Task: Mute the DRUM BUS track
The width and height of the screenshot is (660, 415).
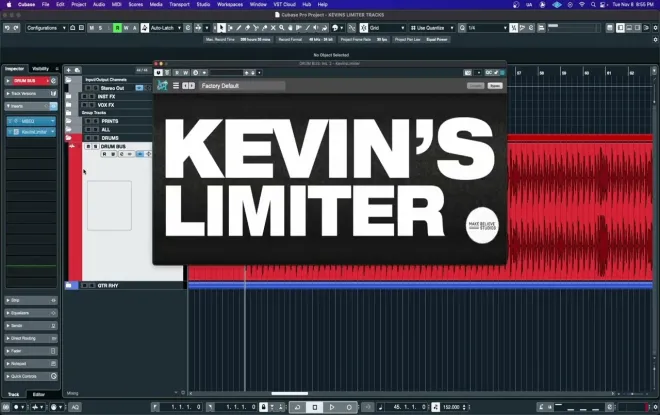Action: pyautogui.click(x=88, y=146)
